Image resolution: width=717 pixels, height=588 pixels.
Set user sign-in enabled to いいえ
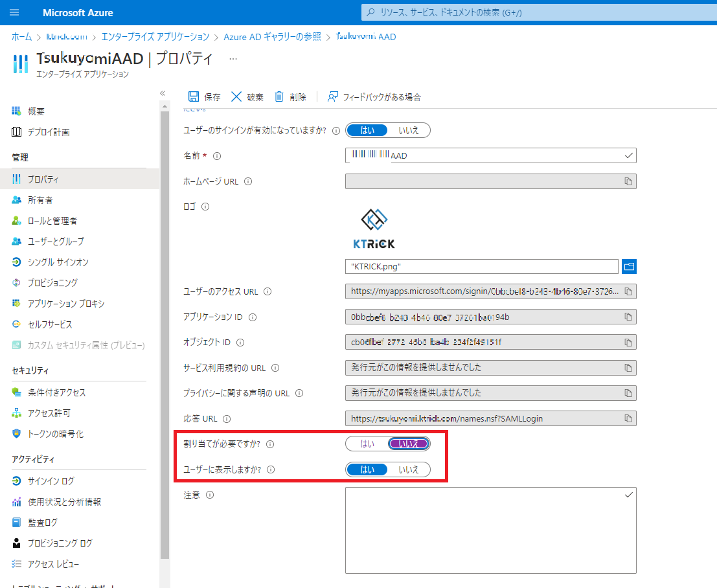408,130
